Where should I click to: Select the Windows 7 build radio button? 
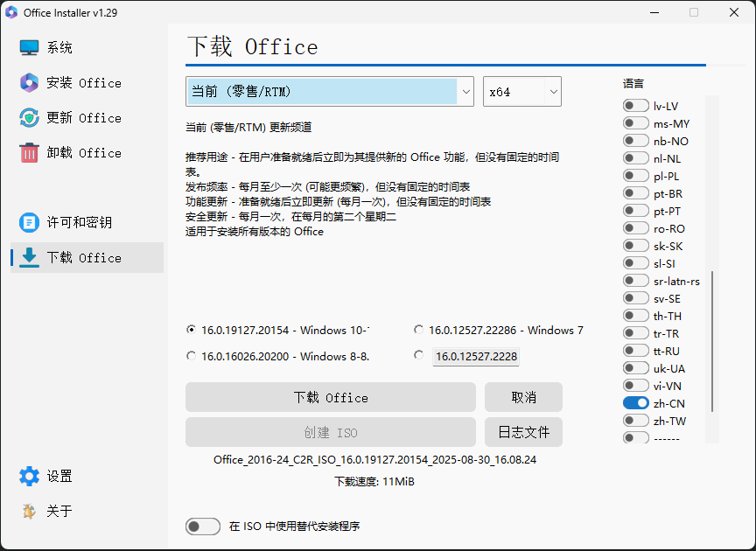click(x=418, y=330)
